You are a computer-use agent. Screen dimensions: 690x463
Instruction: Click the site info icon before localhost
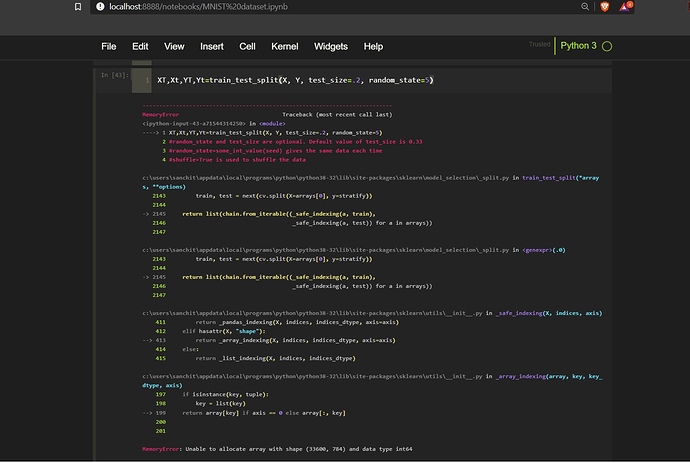coord(100,7)
